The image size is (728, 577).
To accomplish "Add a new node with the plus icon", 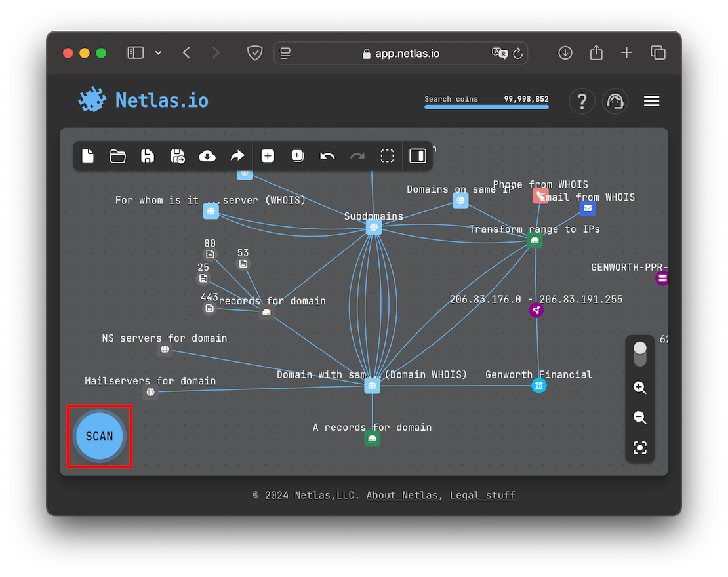I will tap(268, 156).
